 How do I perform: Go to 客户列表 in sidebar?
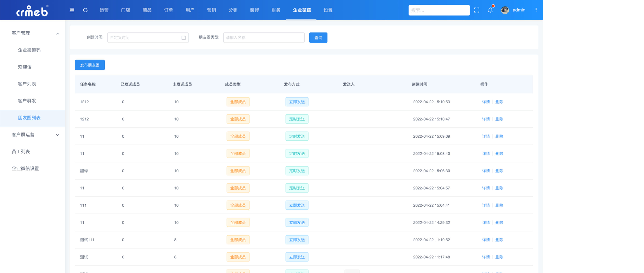[27, 84]
